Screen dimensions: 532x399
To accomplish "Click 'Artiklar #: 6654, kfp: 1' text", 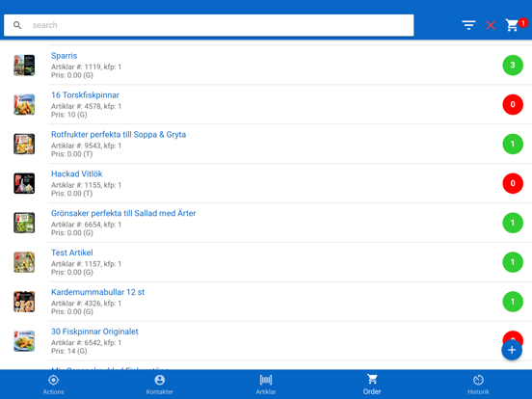I will coord(86,225).
